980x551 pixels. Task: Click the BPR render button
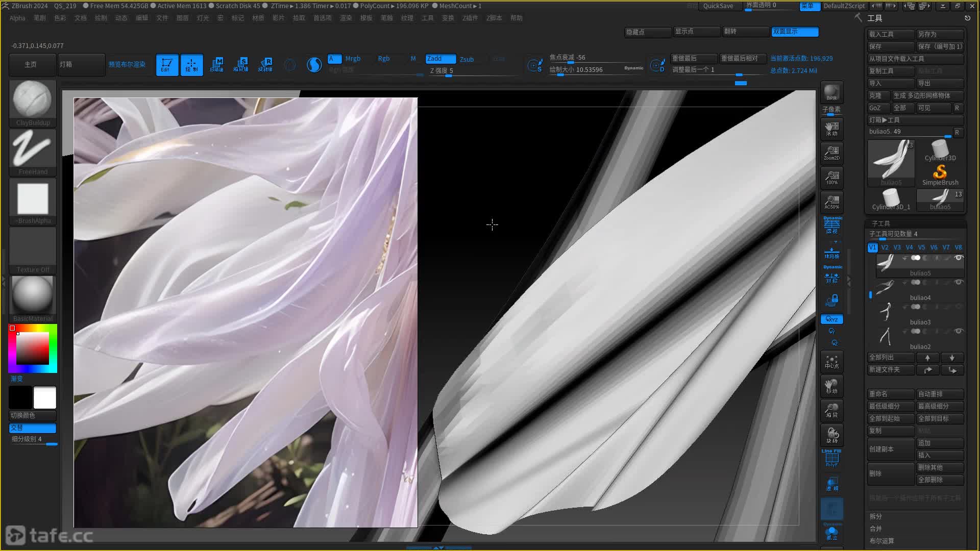coord(831,92)
